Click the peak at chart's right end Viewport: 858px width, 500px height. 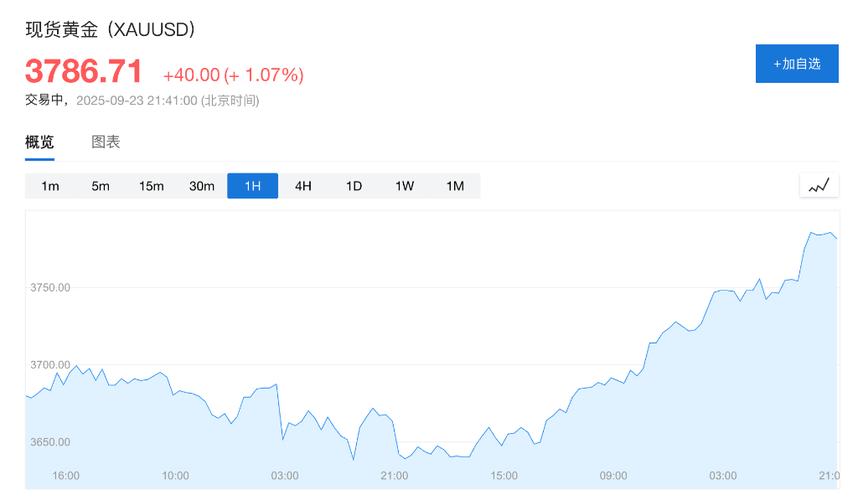pyautogui.click(x=810, y=232)
